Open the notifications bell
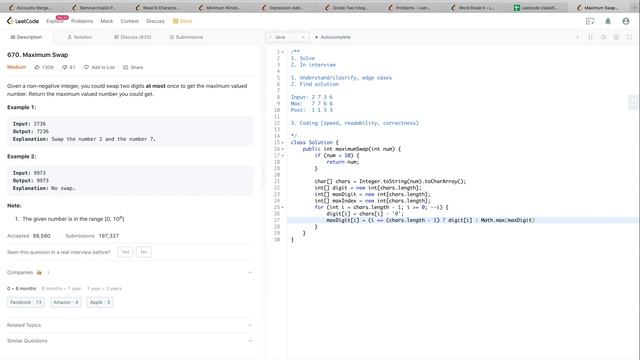 (x=607, y=21)
